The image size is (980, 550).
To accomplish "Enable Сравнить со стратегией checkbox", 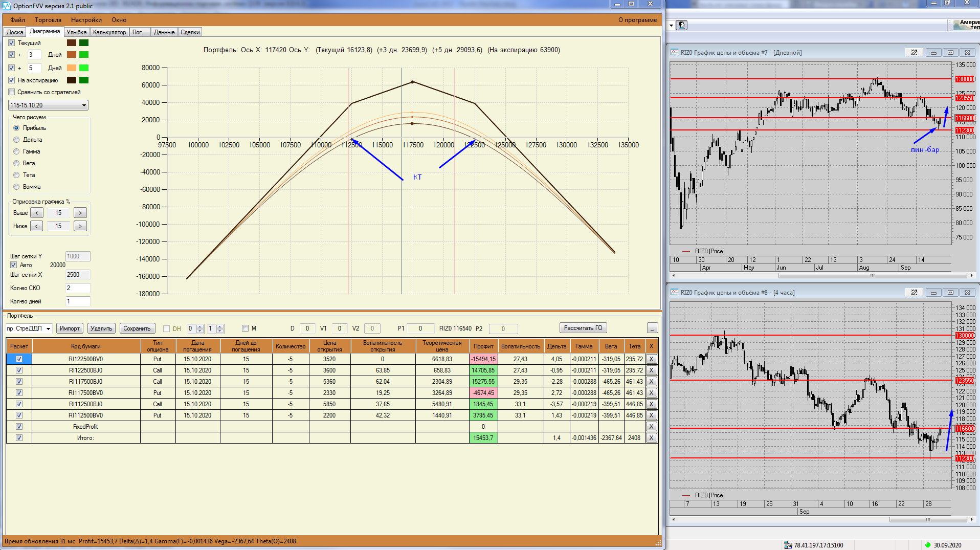I will click(12, 92).
